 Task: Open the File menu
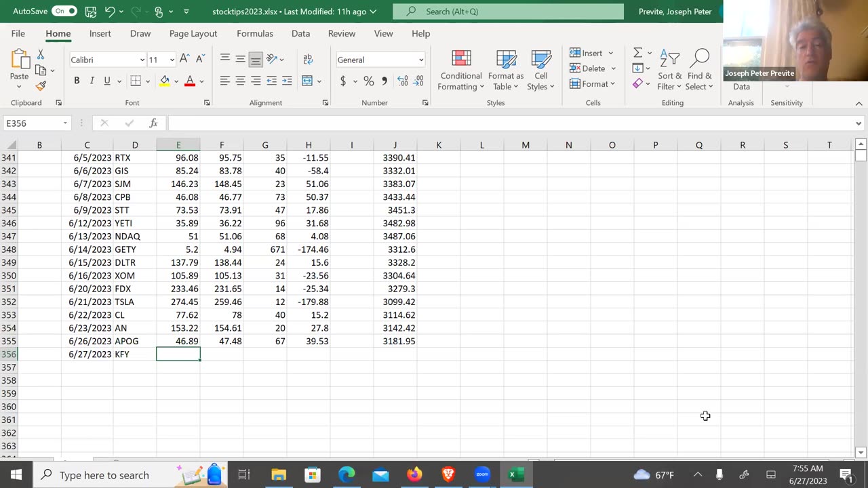[18, 33]
